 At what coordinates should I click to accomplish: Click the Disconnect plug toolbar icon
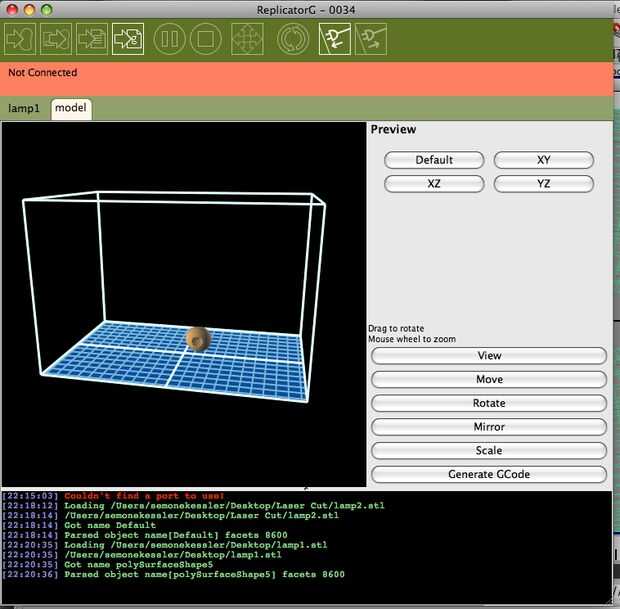click(370, 39)
